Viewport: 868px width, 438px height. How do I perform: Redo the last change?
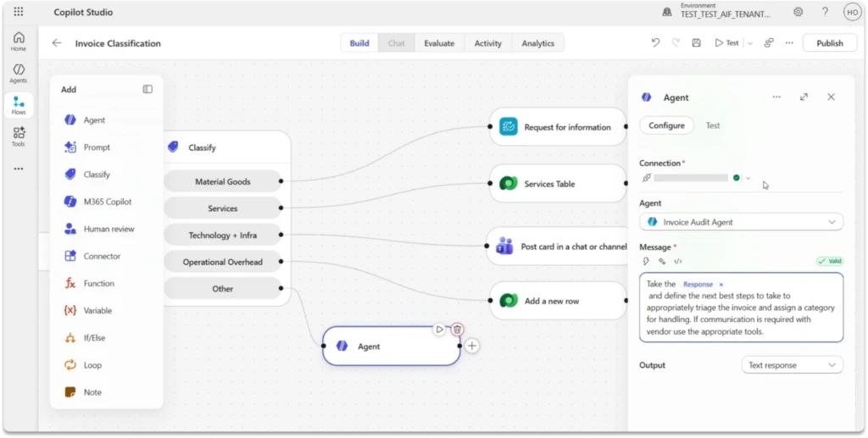point(676,42)
